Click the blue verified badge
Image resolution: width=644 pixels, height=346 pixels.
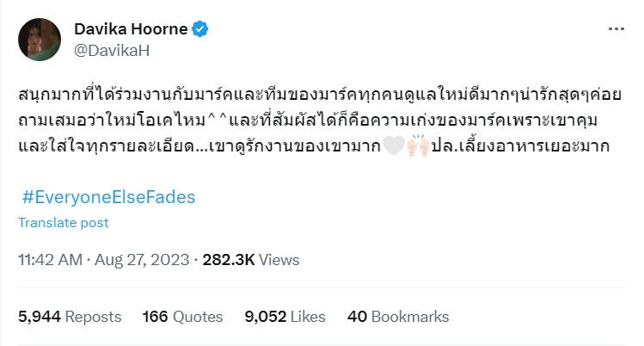click(x=200, y=29)
